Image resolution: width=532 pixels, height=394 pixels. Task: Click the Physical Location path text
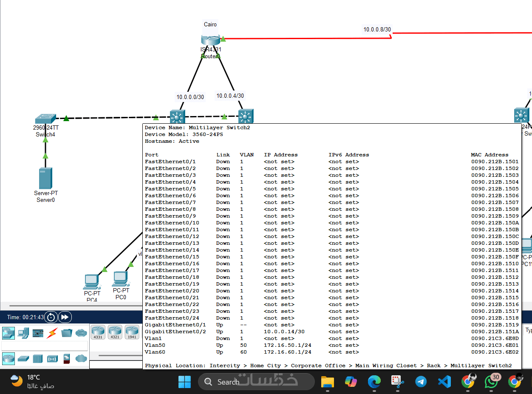coord(328,366)
